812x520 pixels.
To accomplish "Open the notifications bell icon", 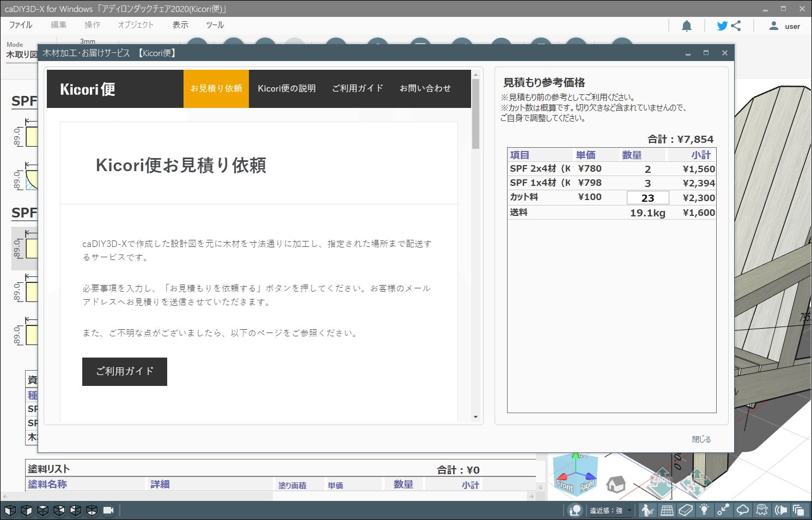I will coord(687,26).
